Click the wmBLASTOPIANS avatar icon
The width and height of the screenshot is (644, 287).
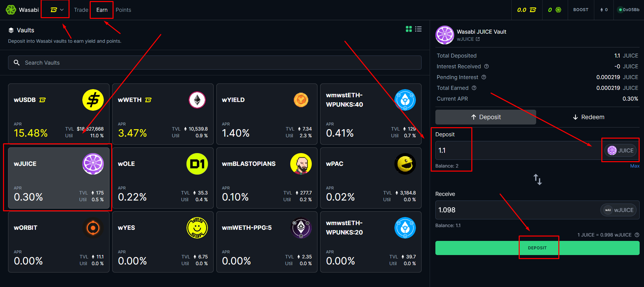pos(301,164)
